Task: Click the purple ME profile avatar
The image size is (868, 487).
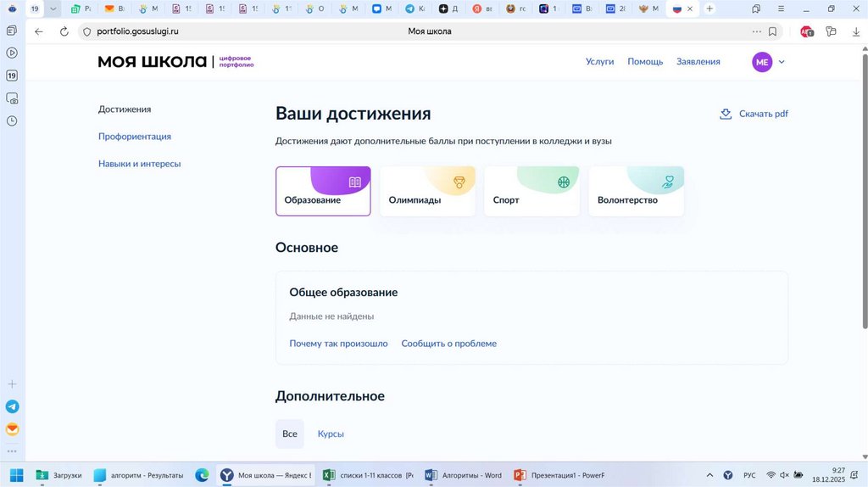Action: (762, 62)
